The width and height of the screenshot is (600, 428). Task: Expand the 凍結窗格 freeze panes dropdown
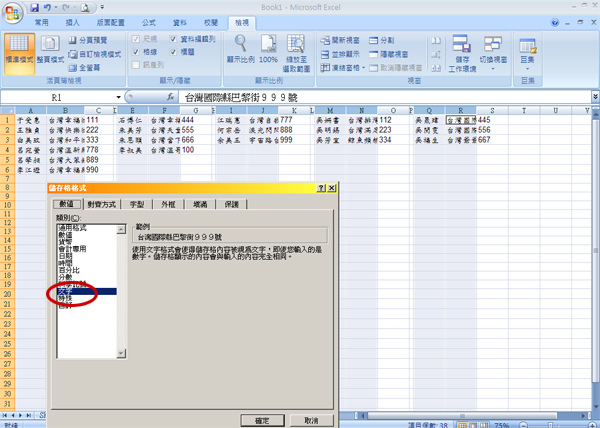(363, 68)
